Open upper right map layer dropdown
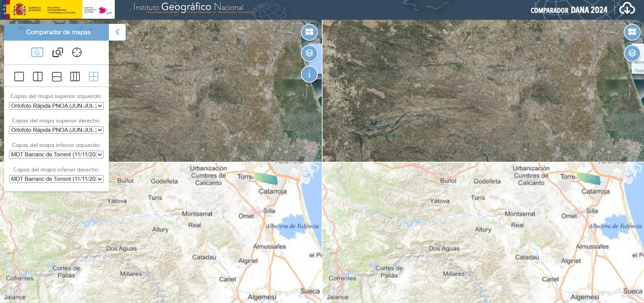This screenshot has height=303, width=644. (x=56, y=130)
